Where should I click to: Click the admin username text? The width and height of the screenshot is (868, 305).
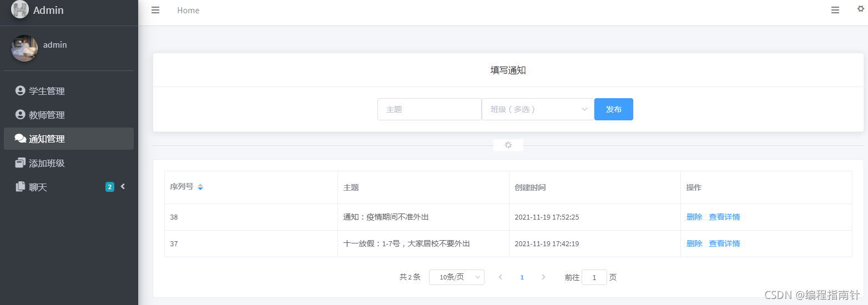tap(55, 45)
